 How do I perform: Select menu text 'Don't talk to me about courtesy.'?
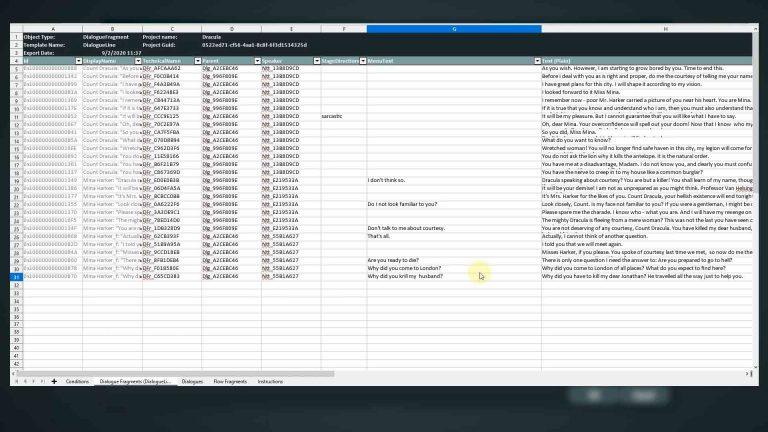coord(454,228)
